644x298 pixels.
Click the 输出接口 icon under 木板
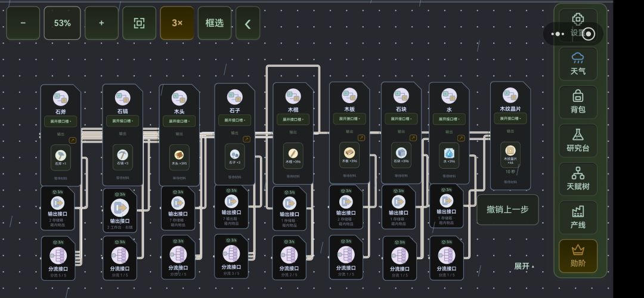pos(346,201)
